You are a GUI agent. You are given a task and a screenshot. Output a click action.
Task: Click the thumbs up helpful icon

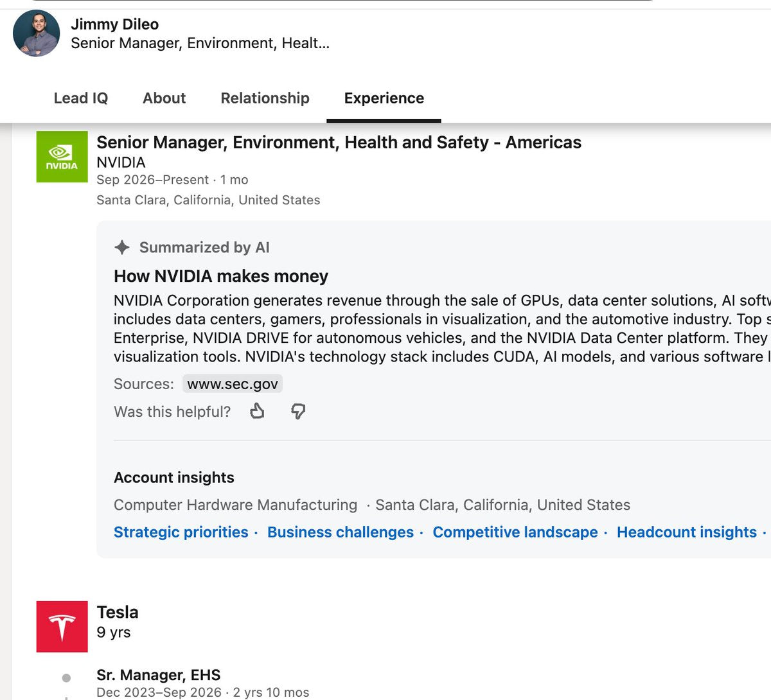pyautogui.click(x=257, y=411)
